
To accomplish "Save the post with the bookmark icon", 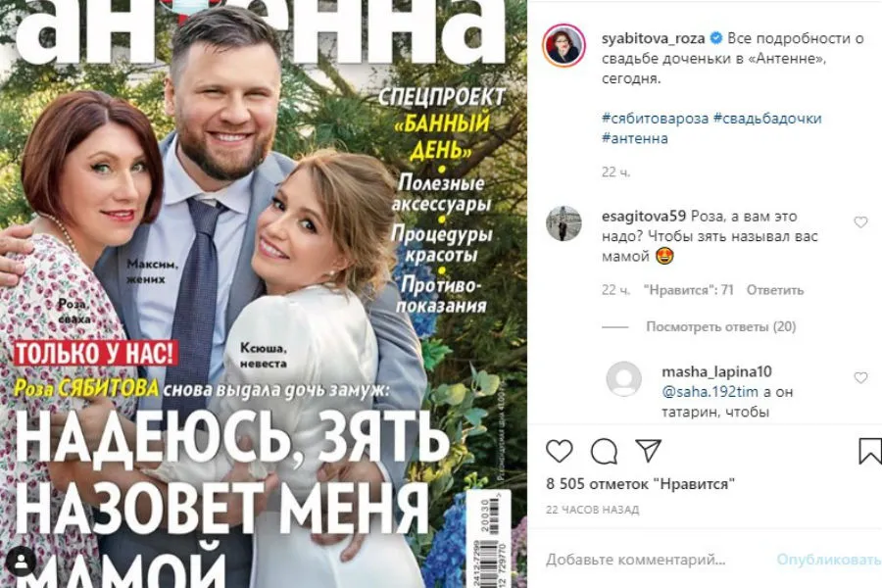I will [x=869, y=451].
